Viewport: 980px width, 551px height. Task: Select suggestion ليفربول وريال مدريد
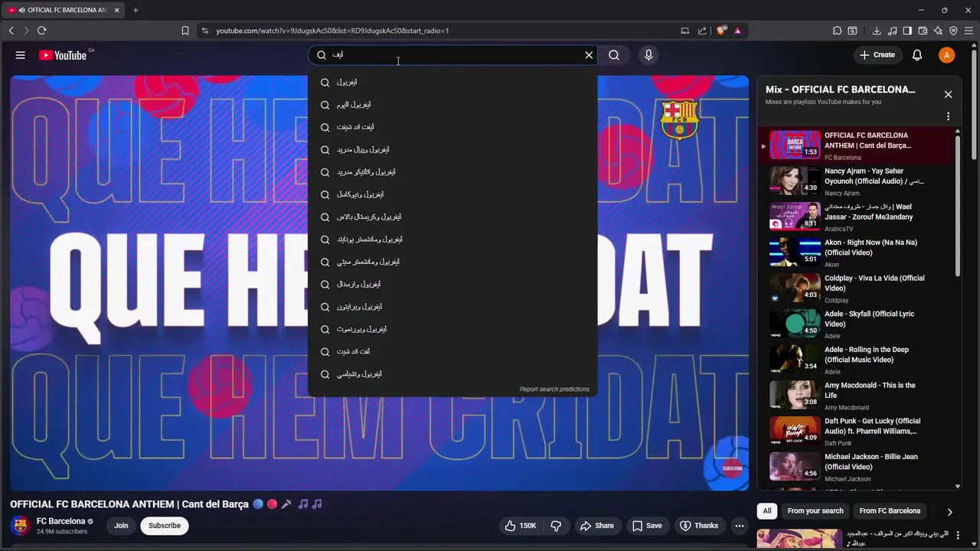point(452,149)
